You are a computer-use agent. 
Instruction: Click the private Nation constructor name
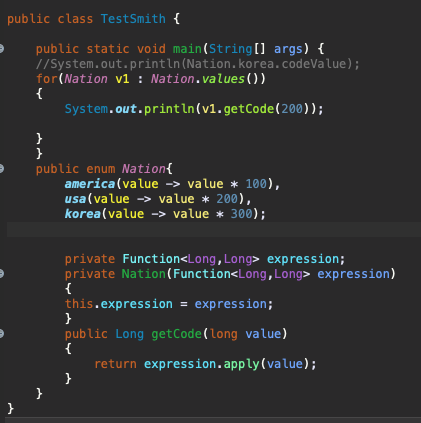[x=144, y=274]
